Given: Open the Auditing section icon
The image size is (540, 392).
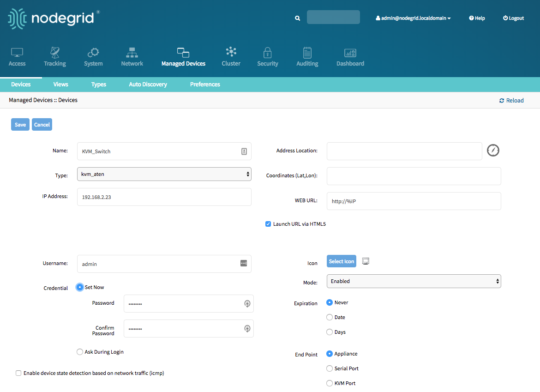Looking at the screenshot, I should click(307, 53).
